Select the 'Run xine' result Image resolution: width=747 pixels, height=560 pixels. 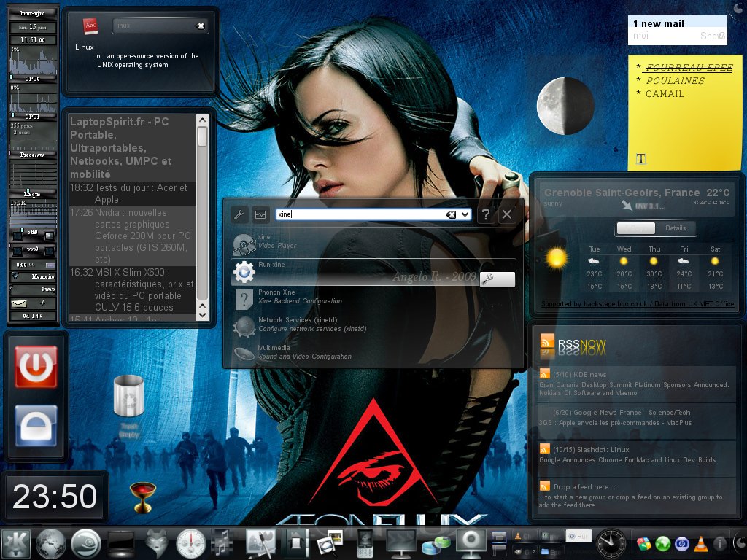pos(373,272)
